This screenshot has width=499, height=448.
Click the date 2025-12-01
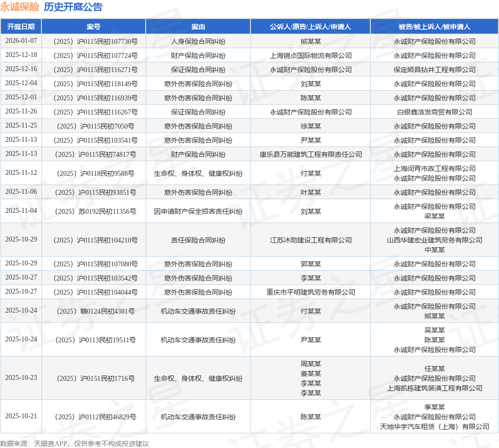tap(21, 97)
